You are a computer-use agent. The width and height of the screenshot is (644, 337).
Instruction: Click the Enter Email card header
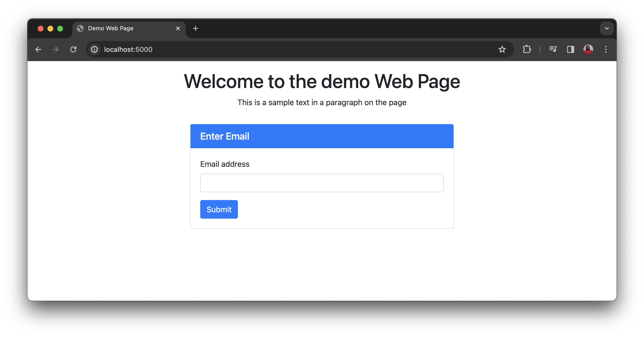tap(322, 136)
